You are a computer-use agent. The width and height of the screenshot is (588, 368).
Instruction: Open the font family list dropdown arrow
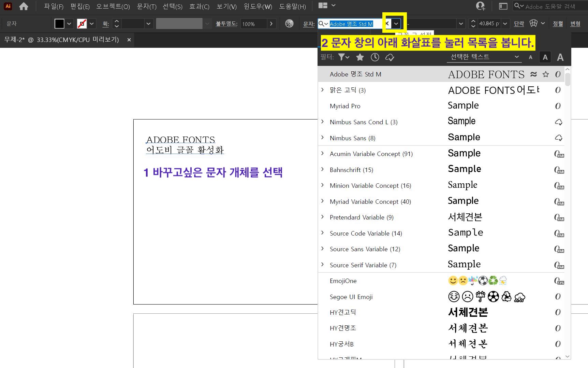coord(396,24)
